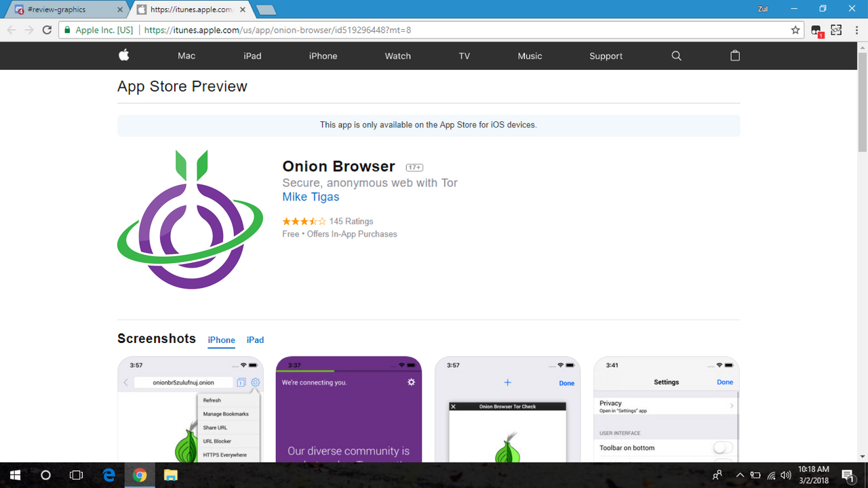868x488 pixels.
Task: Open Task View on the taskbar
Action: coord(77,475)
